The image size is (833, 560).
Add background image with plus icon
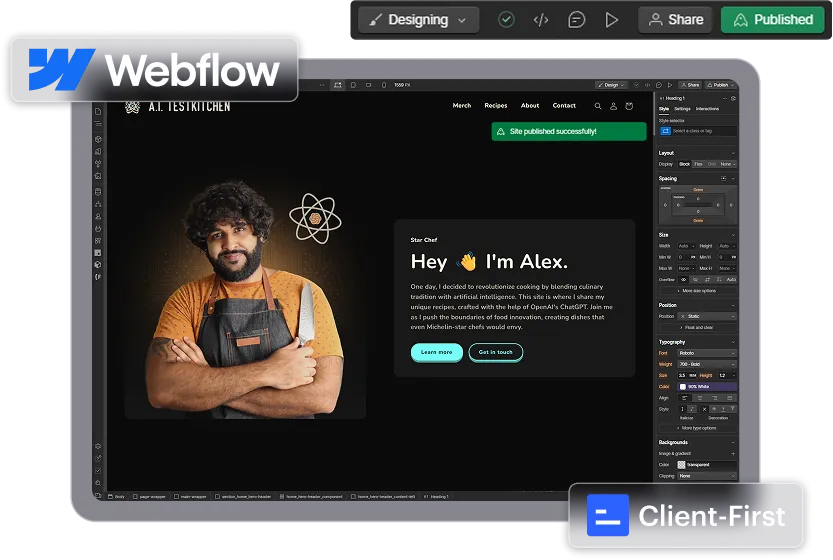[x=733, y=454]
